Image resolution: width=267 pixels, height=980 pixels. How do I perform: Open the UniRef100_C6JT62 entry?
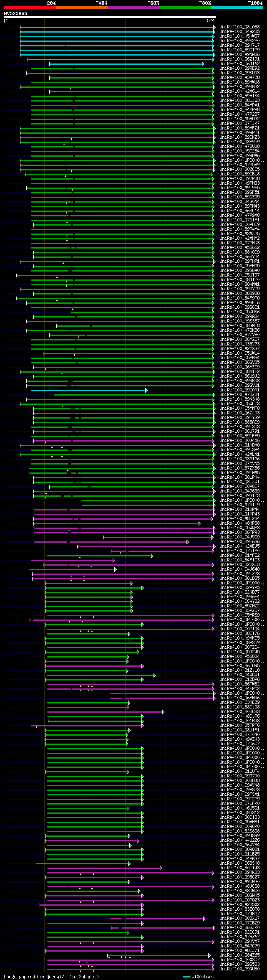(239, 63)
